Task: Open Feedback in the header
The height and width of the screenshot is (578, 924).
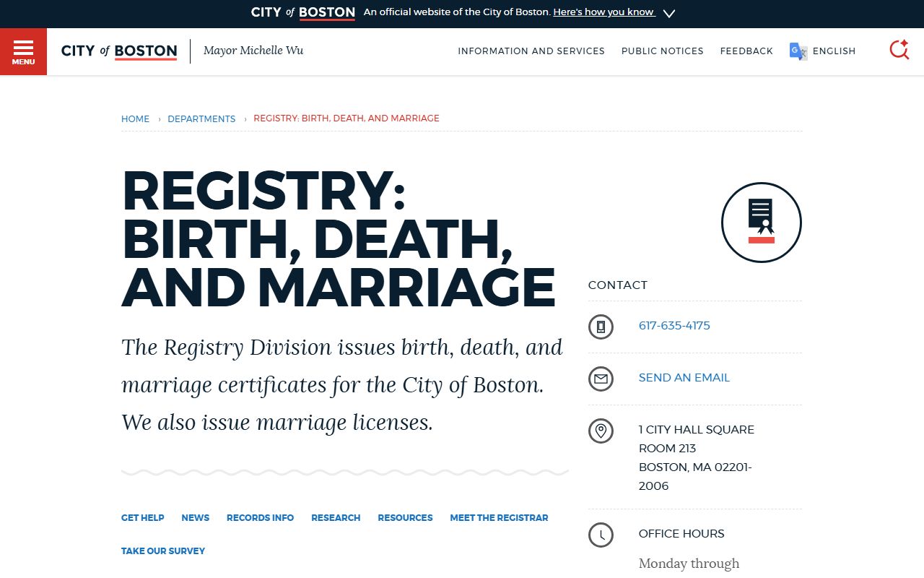Action: coord(746,51)
